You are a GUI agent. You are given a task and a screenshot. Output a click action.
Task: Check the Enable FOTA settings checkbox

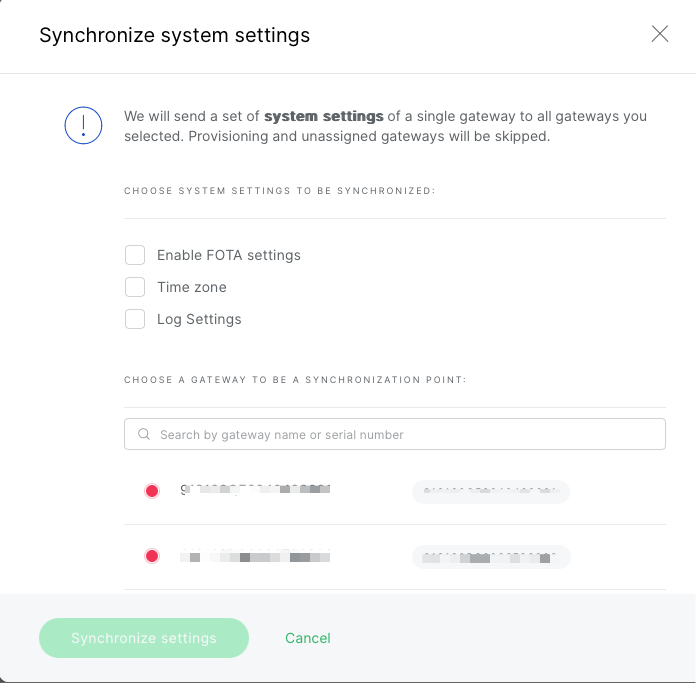click(x=135, y=255)
